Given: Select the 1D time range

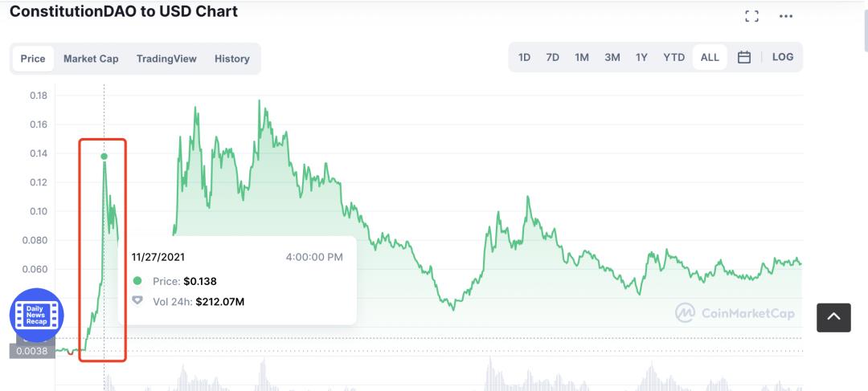Looking at the screenshot, I should point(524,57).
